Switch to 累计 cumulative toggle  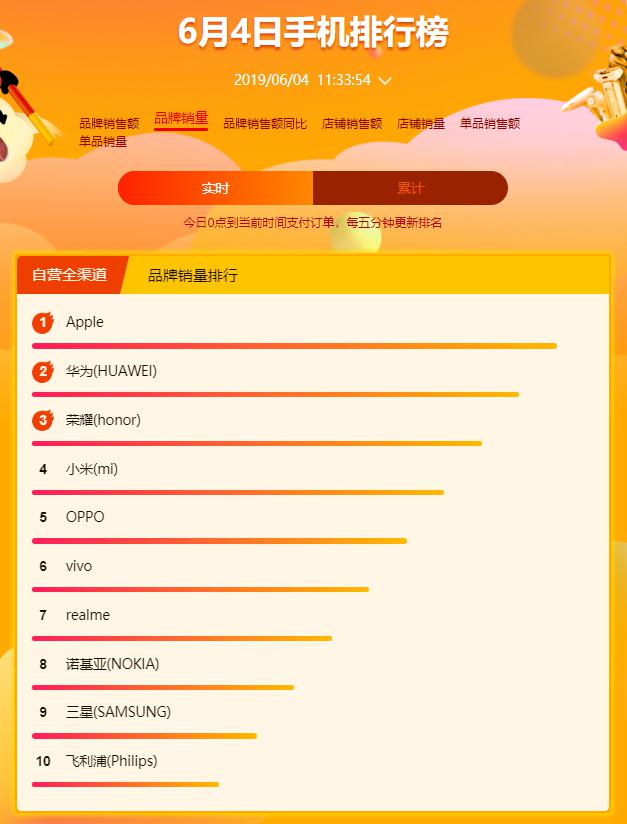tap(410, 188)
